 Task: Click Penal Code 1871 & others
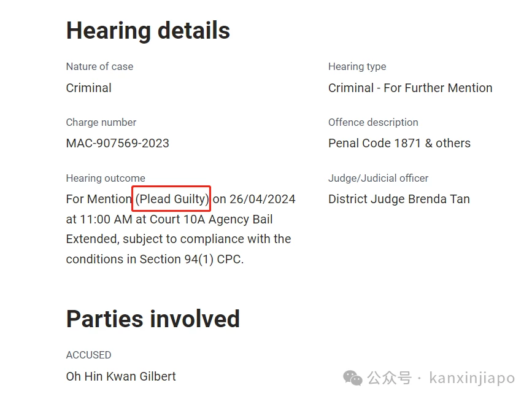(399, 143)
